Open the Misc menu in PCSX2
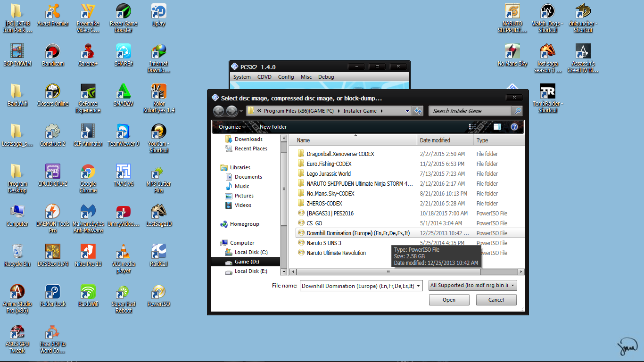The image size is (644, 362). (x=306, y=77)
